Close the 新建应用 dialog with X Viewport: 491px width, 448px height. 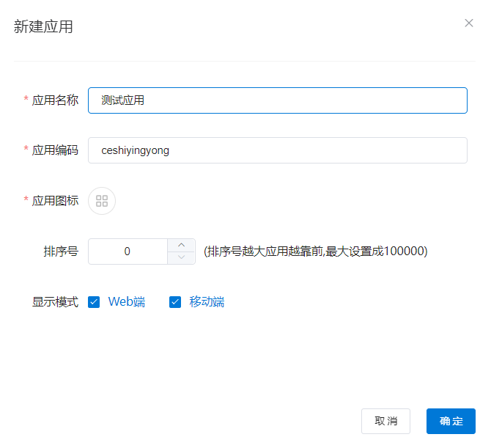[469, 23]
